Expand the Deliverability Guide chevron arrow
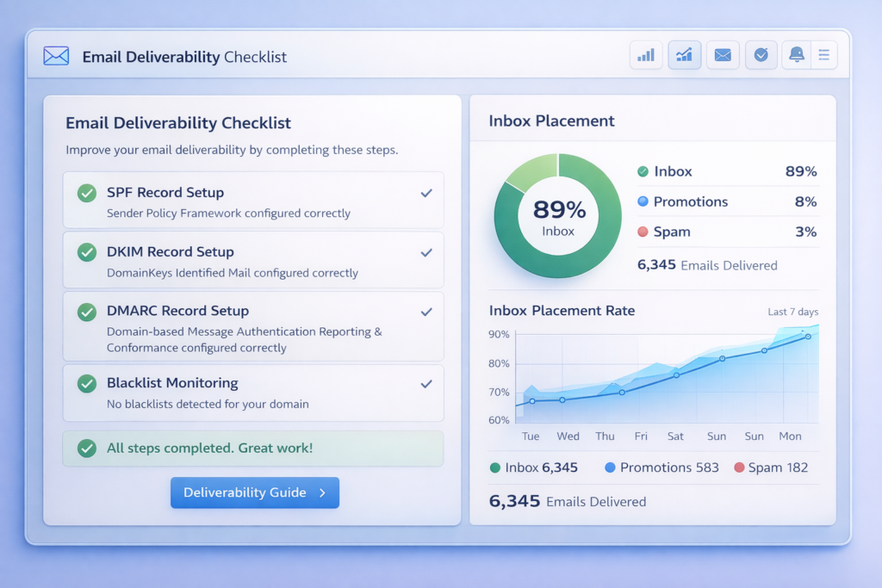 323,492
